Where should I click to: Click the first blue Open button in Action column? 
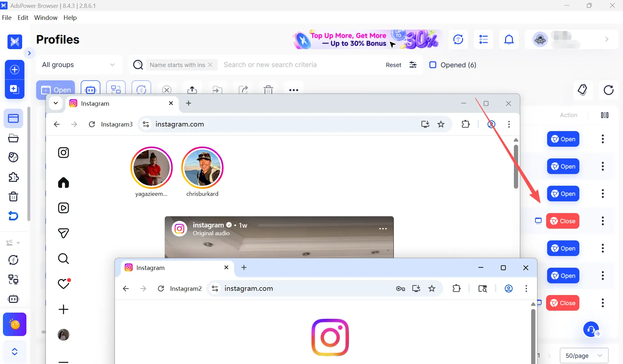pyautogui.click(x=563, y=139)
